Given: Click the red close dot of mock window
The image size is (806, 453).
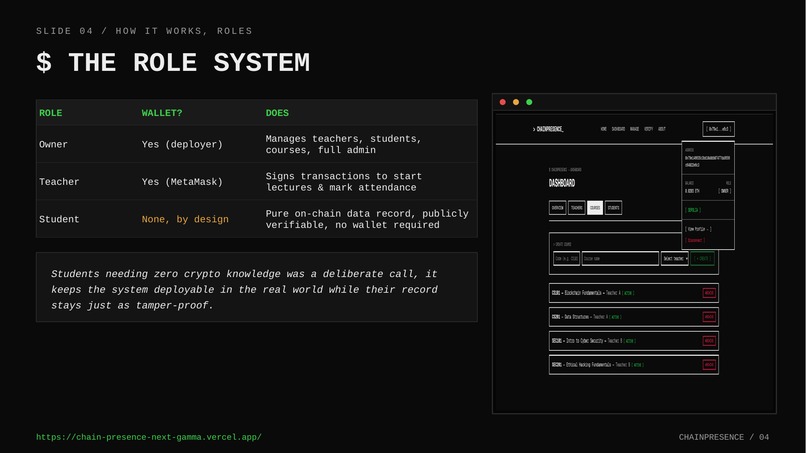Looking at the screenshot, I should tap(503, 102).
